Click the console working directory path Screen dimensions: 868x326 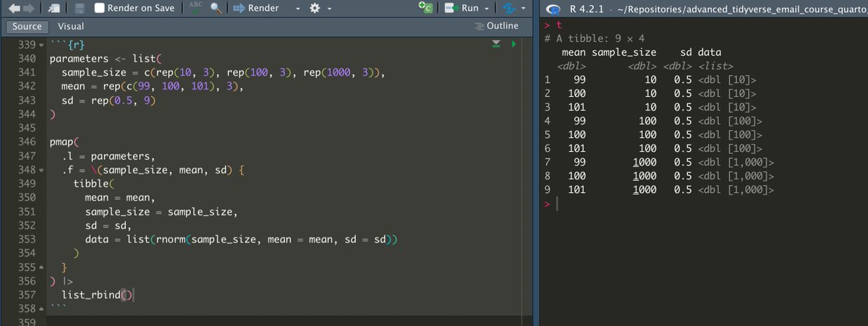(741, 9)
